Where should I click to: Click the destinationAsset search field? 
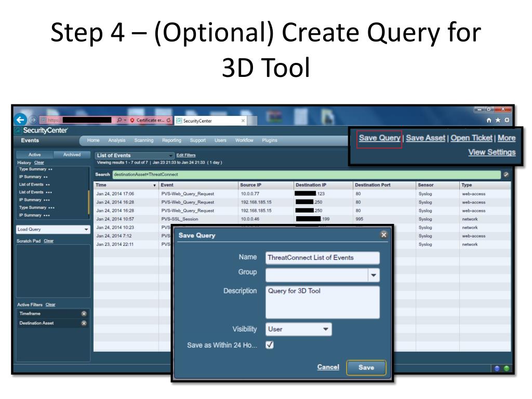pos(307,175)
